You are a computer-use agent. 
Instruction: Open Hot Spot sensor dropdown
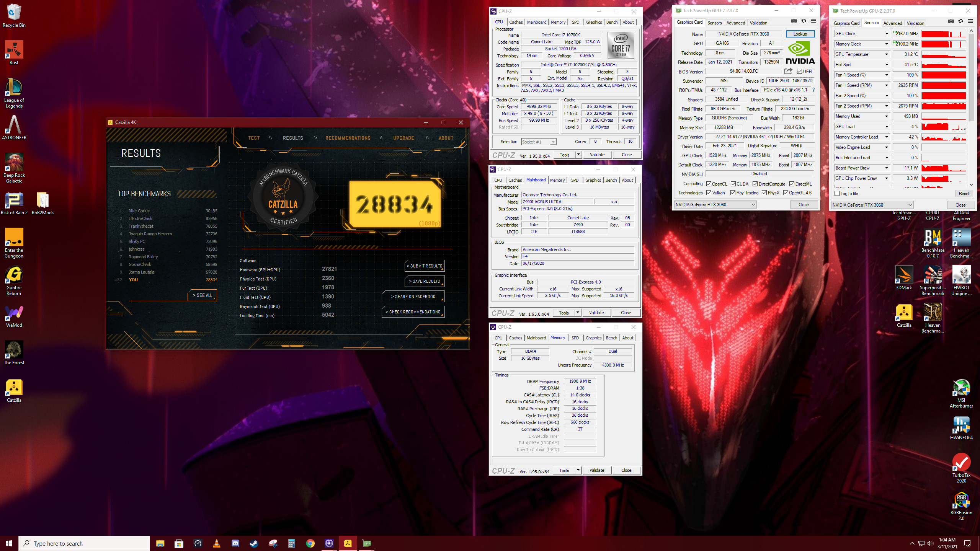[x=886, y=65]
